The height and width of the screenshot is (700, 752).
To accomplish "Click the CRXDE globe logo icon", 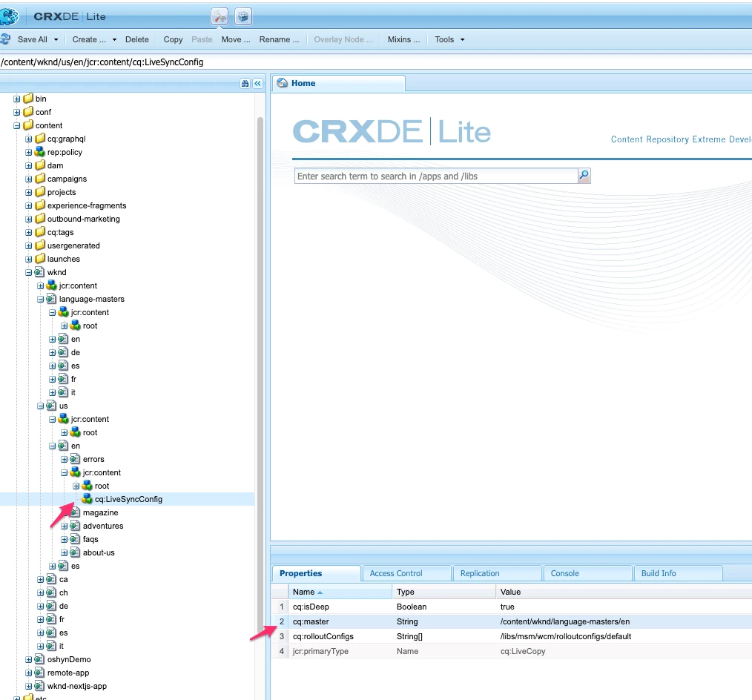I will click(8, 16).
